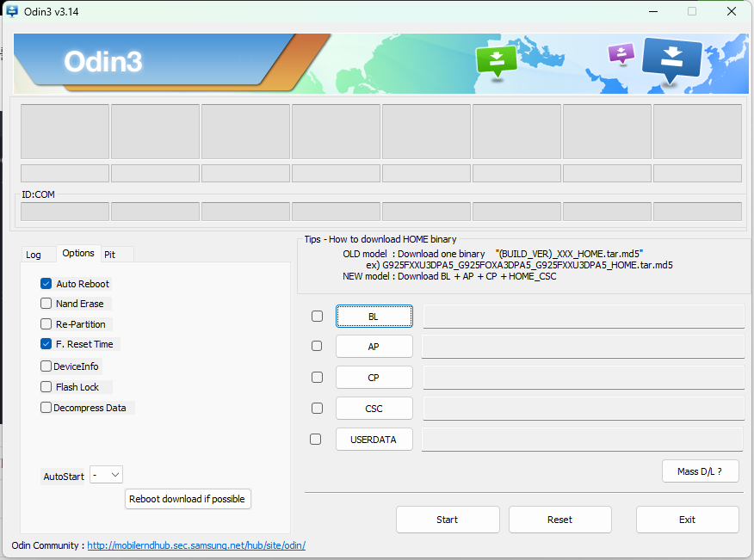Image resolution: width=754 pixels, height=560 pixels.
Task: Uncheck F. Reset Time
Action: click(46, 344)
